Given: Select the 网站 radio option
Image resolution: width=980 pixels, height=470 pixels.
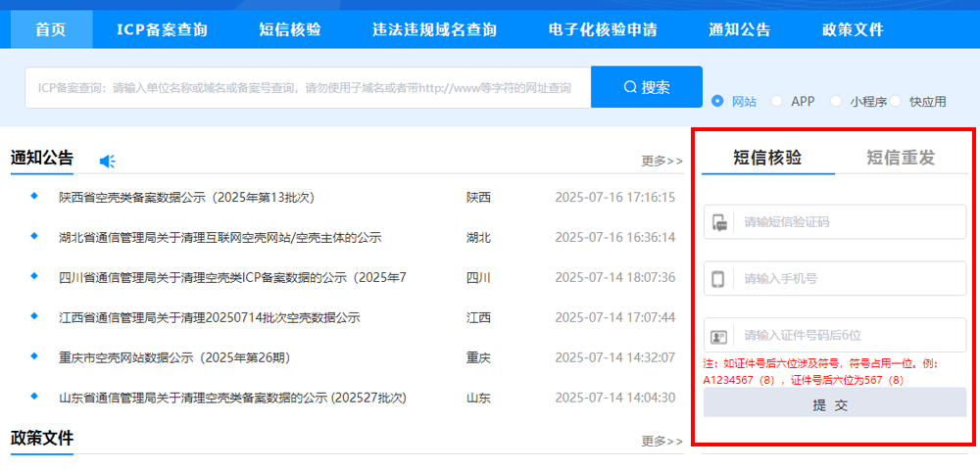Looking at the screenshot, I should click(x=717, y=101).
